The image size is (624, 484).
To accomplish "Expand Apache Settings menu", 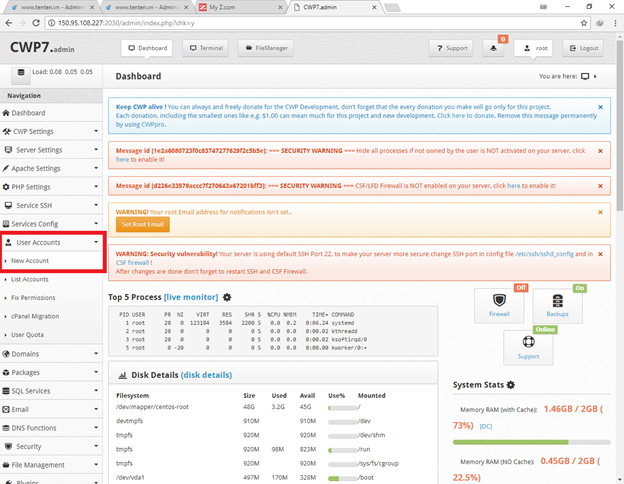I will pyautogui.click(x=51, y=168).
